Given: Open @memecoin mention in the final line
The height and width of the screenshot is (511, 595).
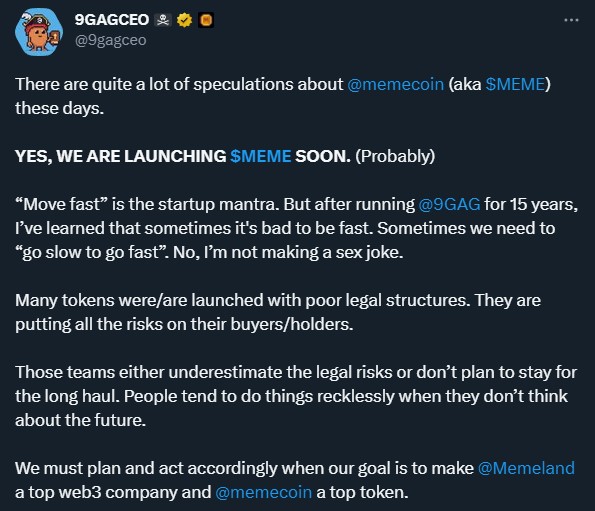Looking at the screenshot, I should [263, 492].
